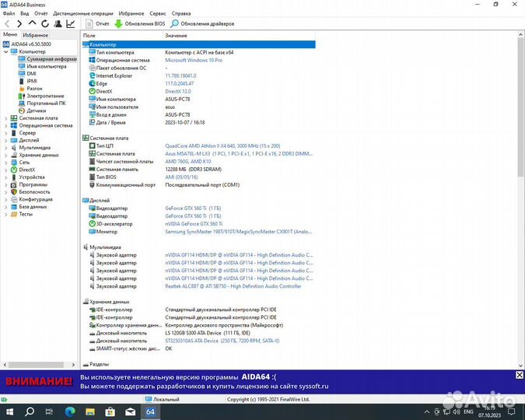The width and height of the screenshot is (525, 420).
Task: Select Конфигурация in the tree
Action: (x=32, y=199)
